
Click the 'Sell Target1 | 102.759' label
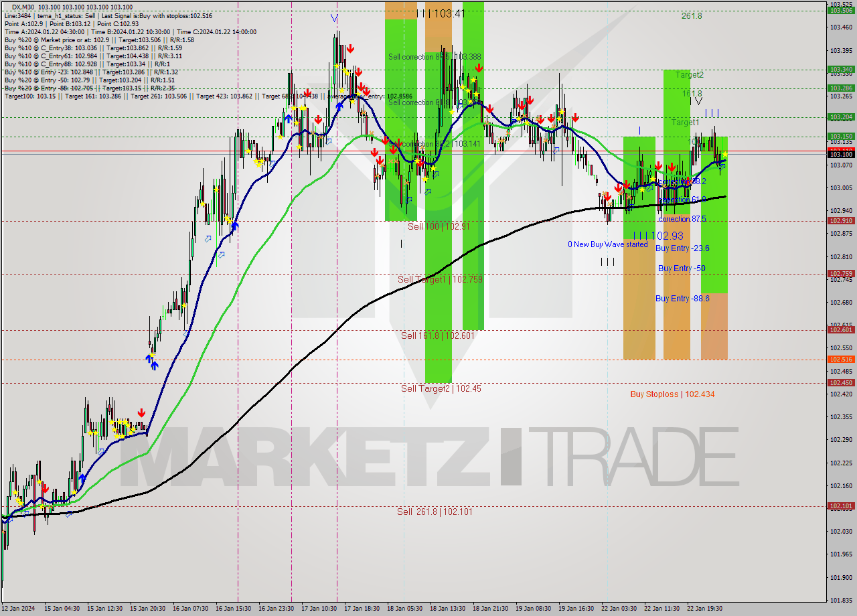click(x=440, y=279)
